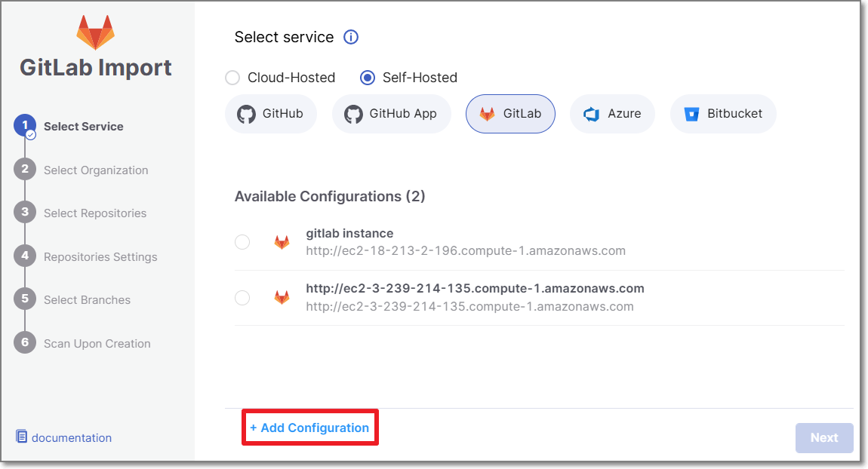Go to step 5 Select Branches

[x=87, y=300]
